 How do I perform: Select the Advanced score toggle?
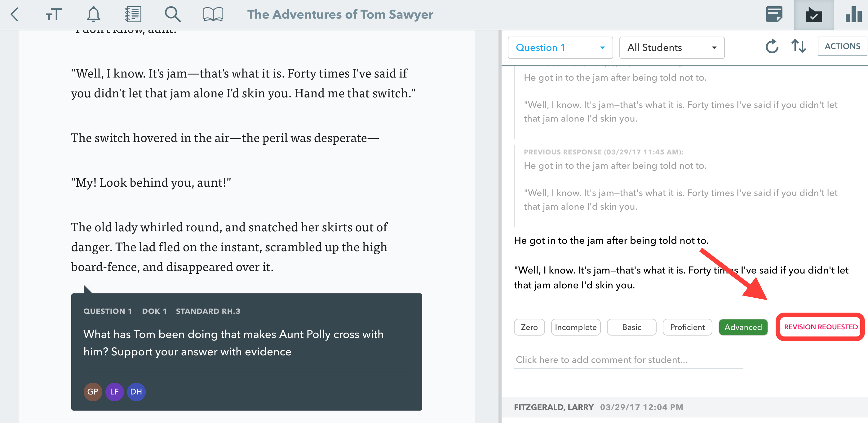point(743,327)
